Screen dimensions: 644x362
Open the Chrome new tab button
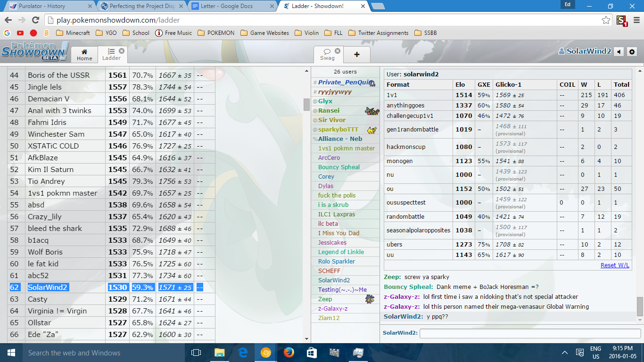pos(378,6)
